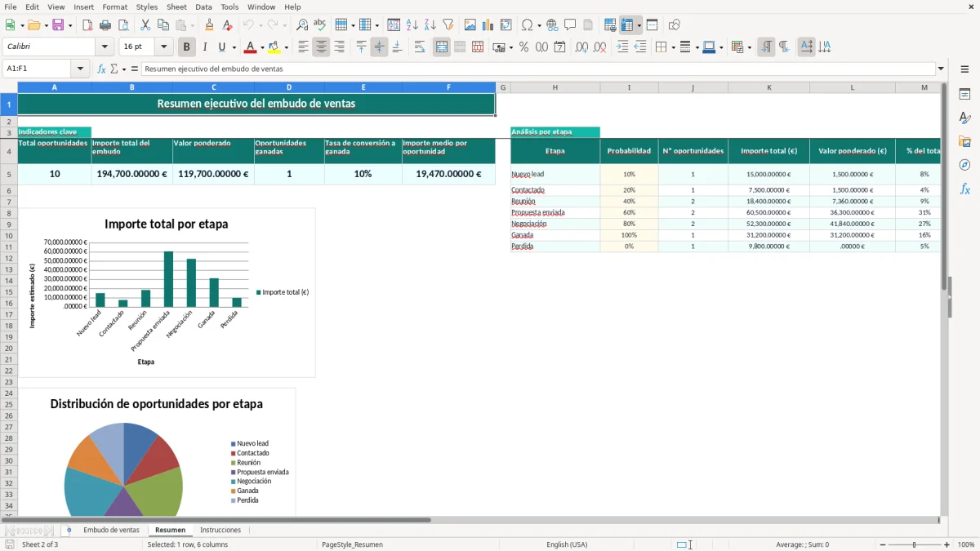The image size is (980, 551).
Task: Toggle Merge and Center Cells
Action: [442, 47]
